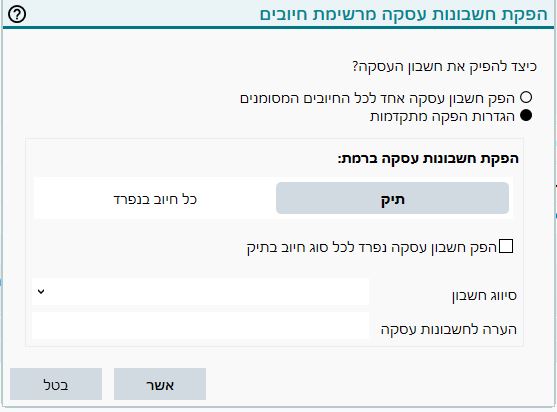Select the "הגדרות הפקה מתקדמות" radio button
This screenshot has width=557, height=412.
526,115
